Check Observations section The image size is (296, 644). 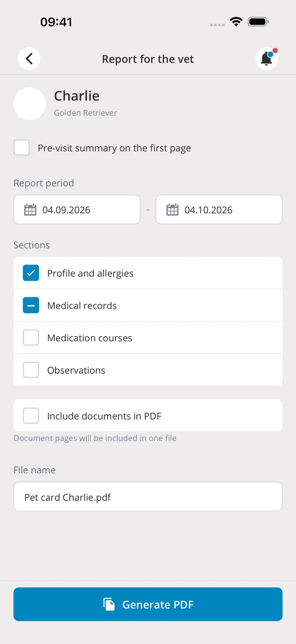pyautogui.click(x=31, y=370)
